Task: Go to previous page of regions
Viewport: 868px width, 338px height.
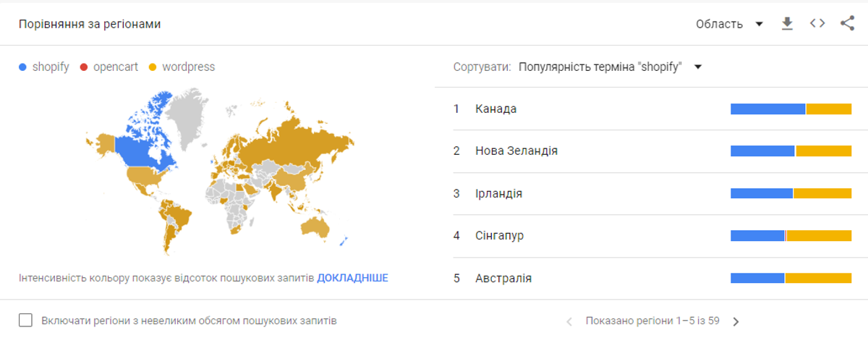Action: [569, 321]
